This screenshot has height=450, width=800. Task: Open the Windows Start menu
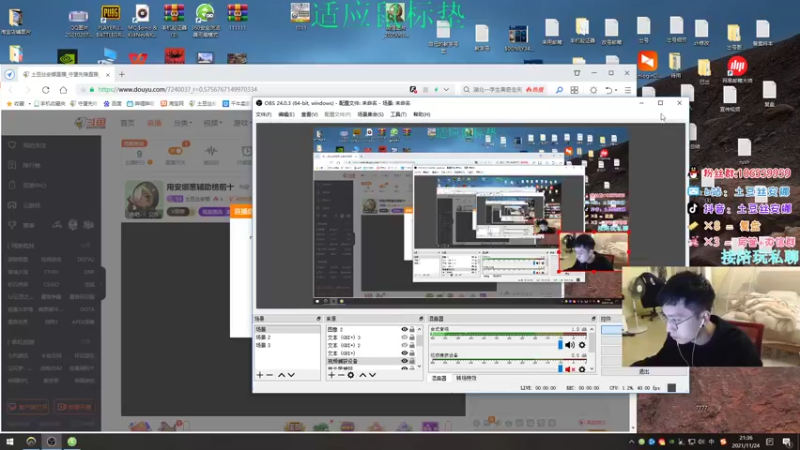click(10, 441)
